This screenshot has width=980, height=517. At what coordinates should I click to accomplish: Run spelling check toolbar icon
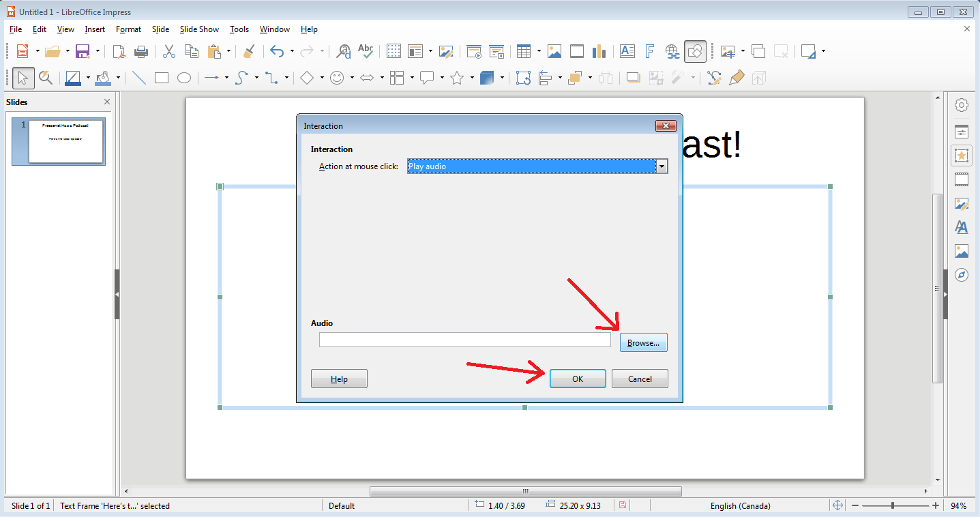(366, 51)
